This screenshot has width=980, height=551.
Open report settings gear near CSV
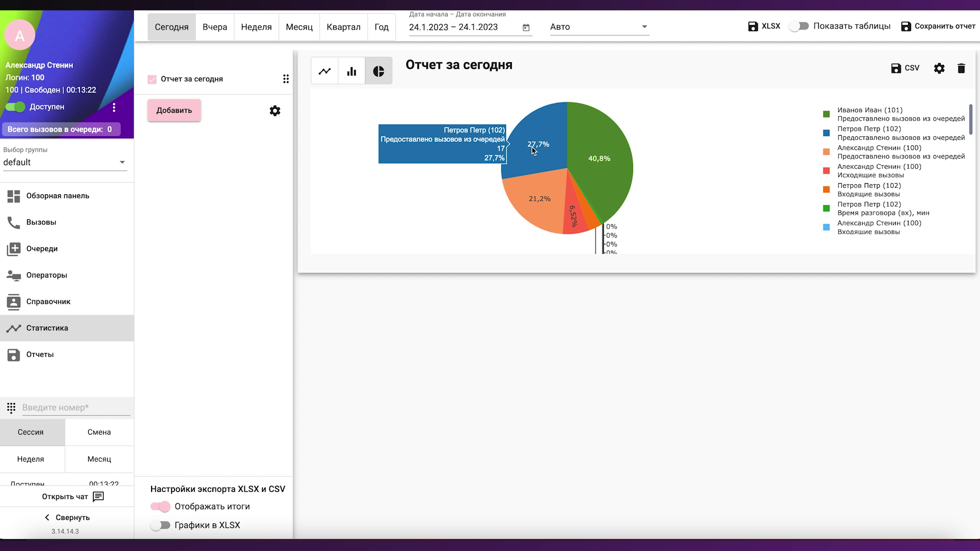(x=939, y=68)
